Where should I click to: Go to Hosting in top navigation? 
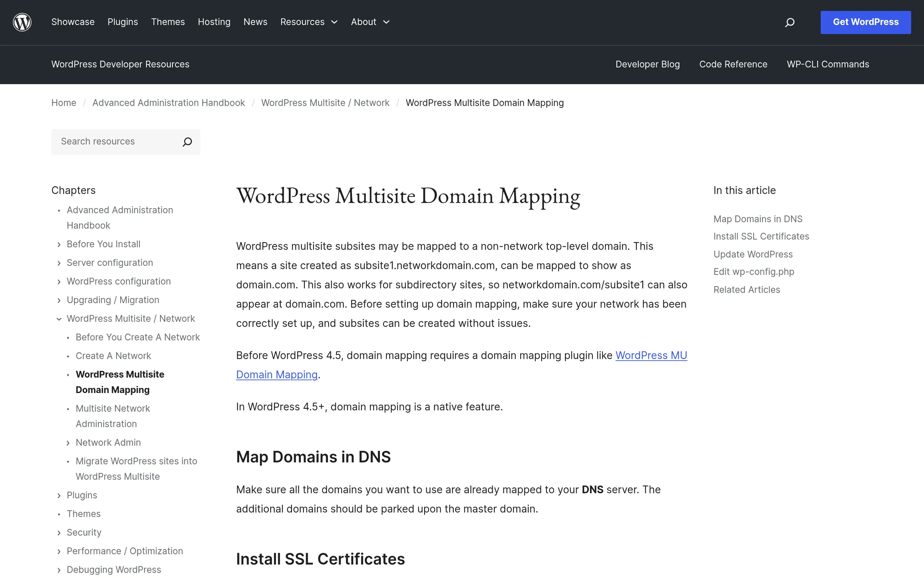pyautogui.click(x=214, y=22)
